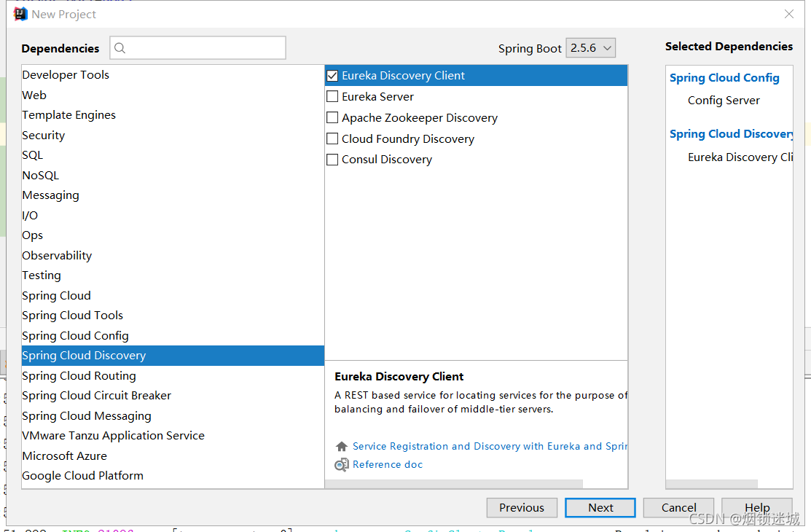The width and height of the screenshot is (811, 532).
Task: Click the horizontal scrollbar below dependency details
Action: (455, 483)
